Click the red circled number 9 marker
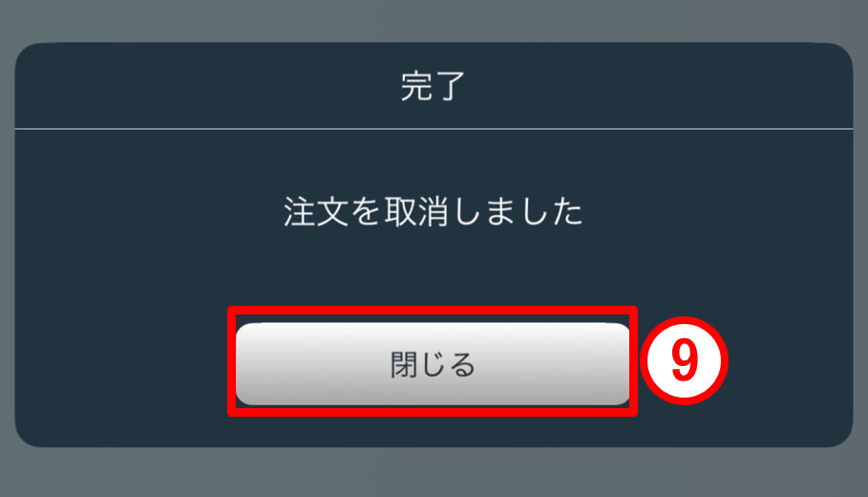Viewport: 868px width, 497px height. pos(684,360)
